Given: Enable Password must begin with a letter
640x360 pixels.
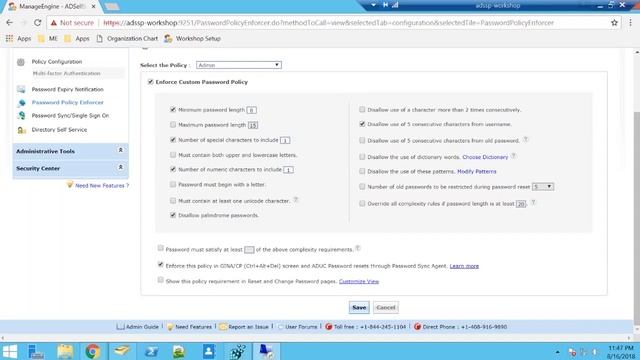Looking at the screenshot, I should [x=173, y=184].
